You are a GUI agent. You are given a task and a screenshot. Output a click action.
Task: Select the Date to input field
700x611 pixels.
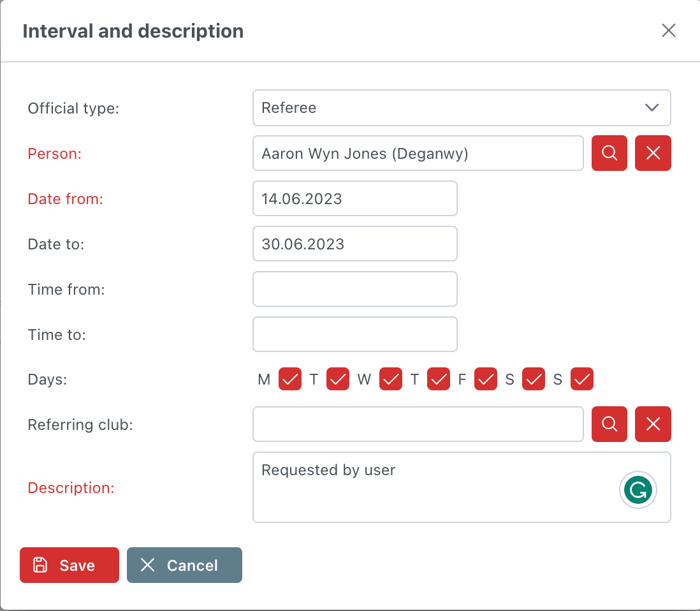[x=354, y=244]
